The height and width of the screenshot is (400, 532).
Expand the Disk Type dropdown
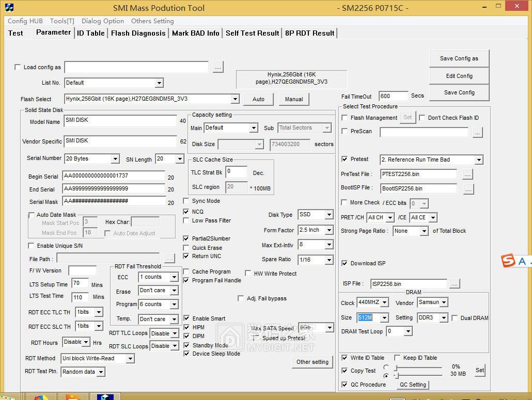(328, 215)
